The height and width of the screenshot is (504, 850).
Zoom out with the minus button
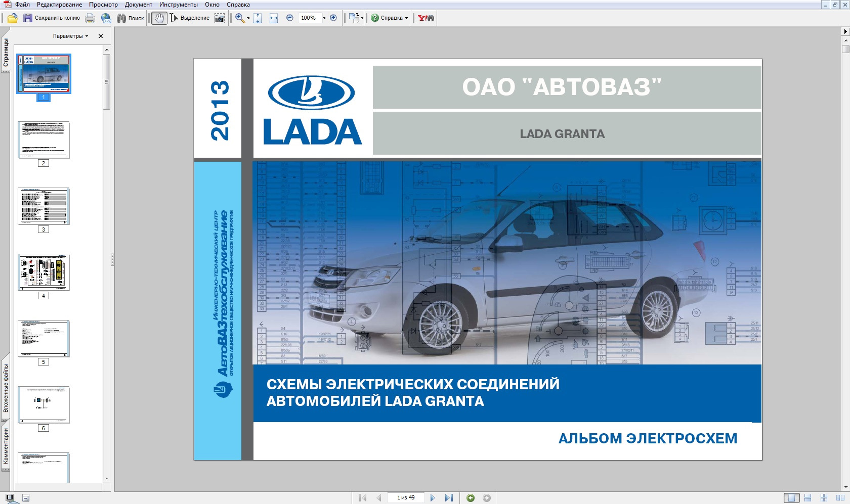click(x=290, y=18)
